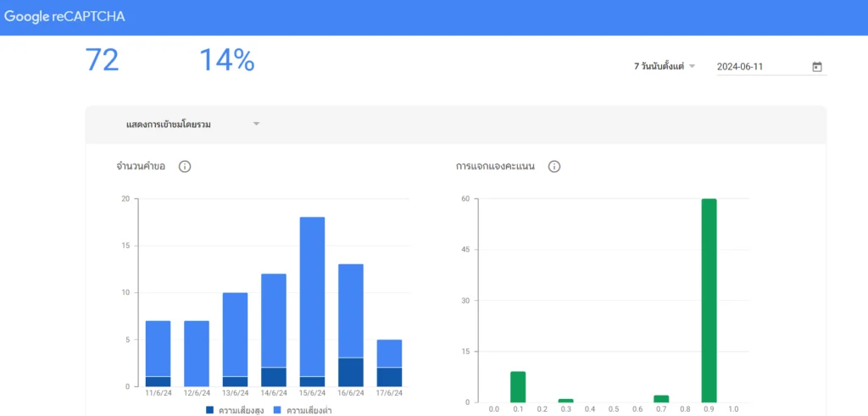Screen dimensions: 868x416
Task: Expand the 'แสดงการเข้าชมโดยรวม' dropdown
Action: [192, 125]
